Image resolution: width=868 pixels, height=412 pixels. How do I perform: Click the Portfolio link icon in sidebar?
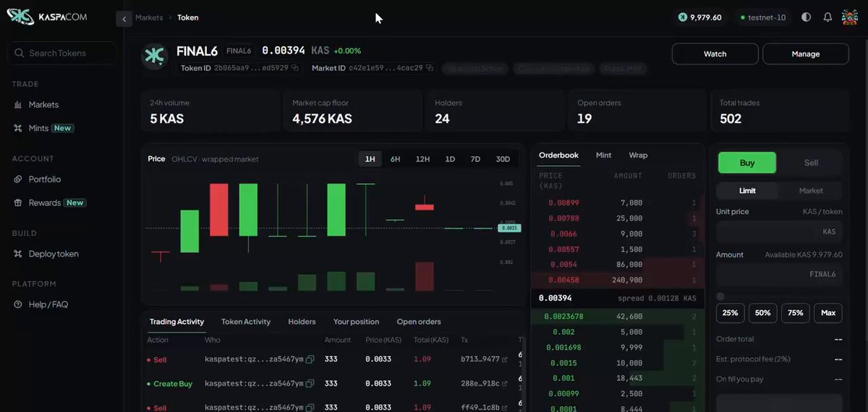(19, 179)
